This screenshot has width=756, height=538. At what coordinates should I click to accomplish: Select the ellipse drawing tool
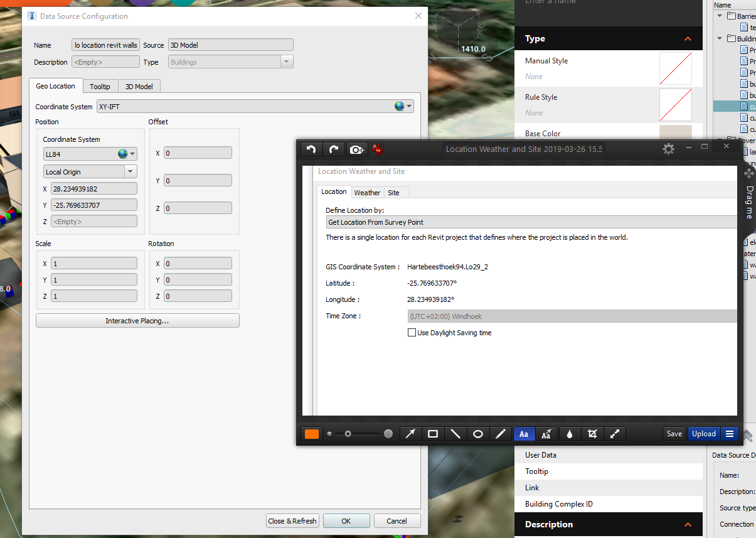[477, 434]
